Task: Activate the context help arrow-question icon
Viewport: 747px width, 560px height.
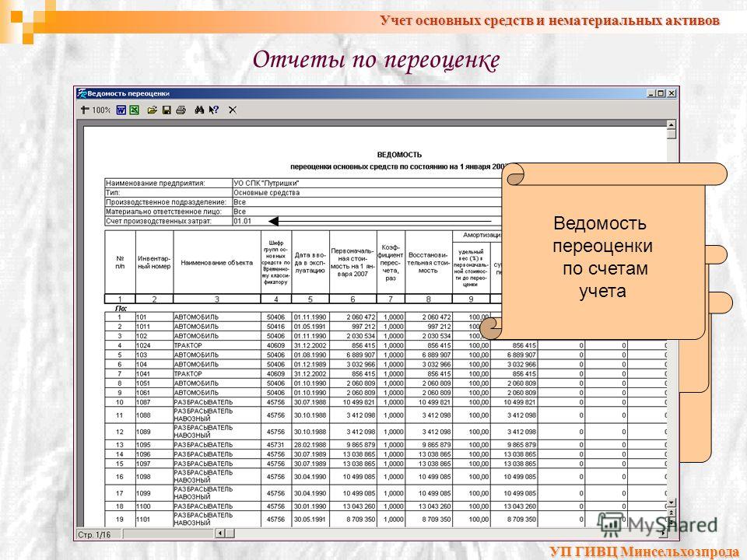Action: [213, 110]
